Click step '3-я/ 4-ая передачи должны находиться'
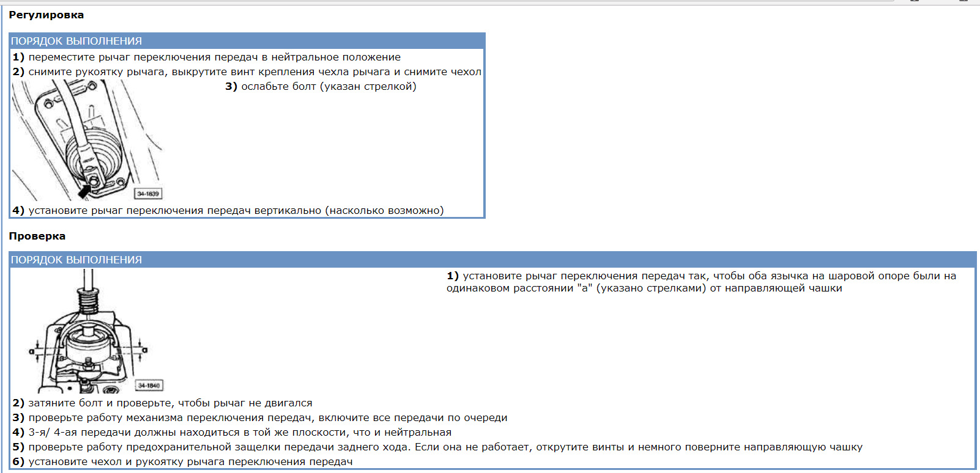The width and height of the screenshot is (980, 473). click(232, 432)
